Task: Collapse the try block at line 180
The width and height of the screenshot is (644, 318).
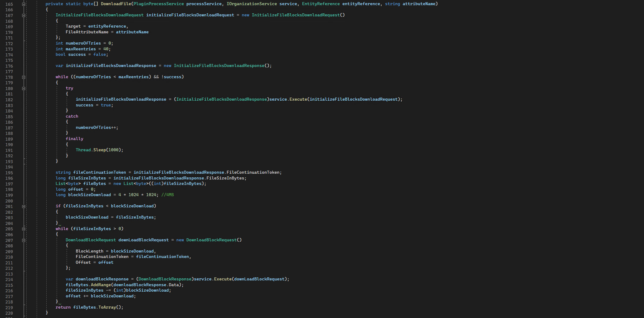Action: [x=24, y=89]
